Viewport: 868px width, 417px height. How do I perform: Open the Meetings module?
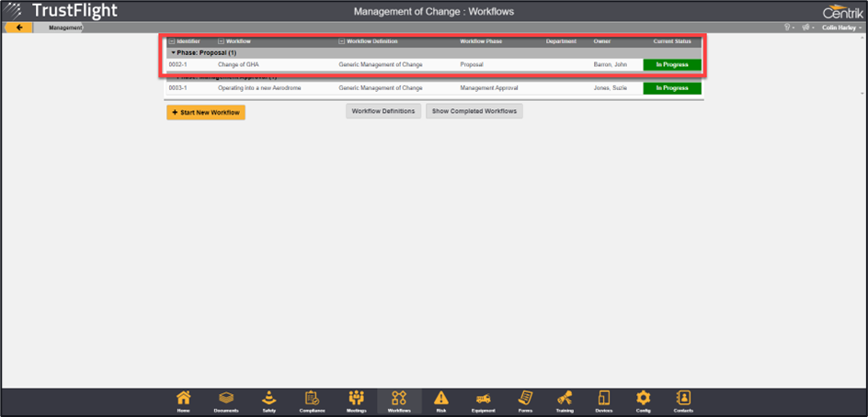(356, 400)
